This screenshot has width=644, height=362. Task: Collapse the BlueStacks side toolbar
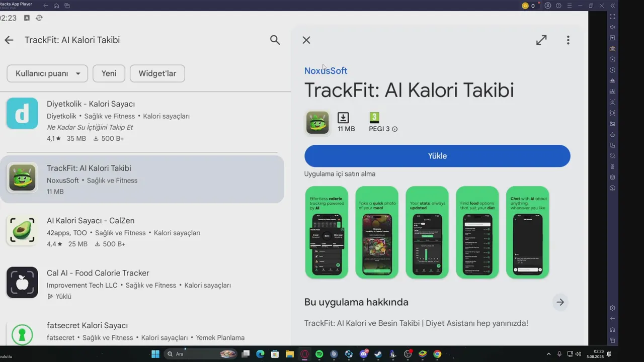tap(612, 6)
